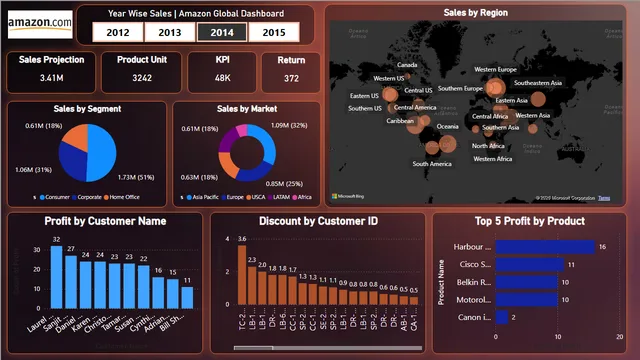Viewport: 640px width, 360px height.
Task: Click LATAM legend entry in Sales by Market
Action: tap(279, 197)
